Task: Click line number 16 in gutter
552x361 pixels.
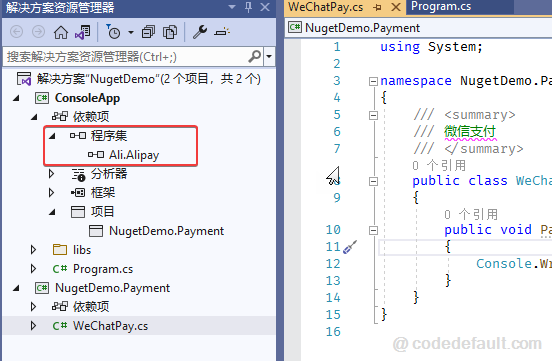Action: (x=333, y=332)
